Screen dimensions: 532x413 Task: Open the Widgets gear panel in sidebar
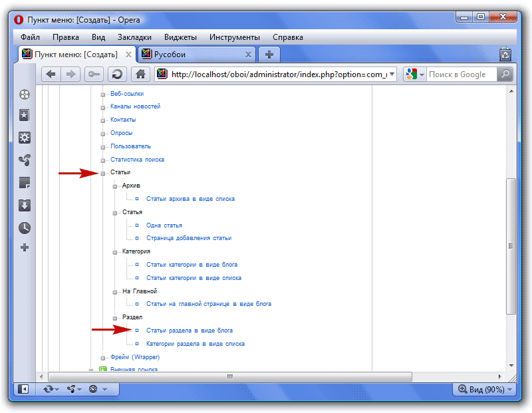[25, 138]
